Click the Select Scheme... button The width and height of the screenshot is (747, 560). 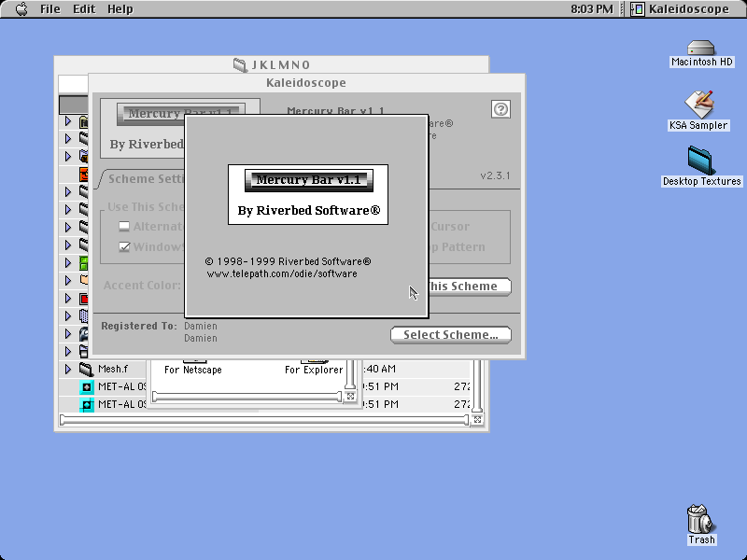[451, 335]
